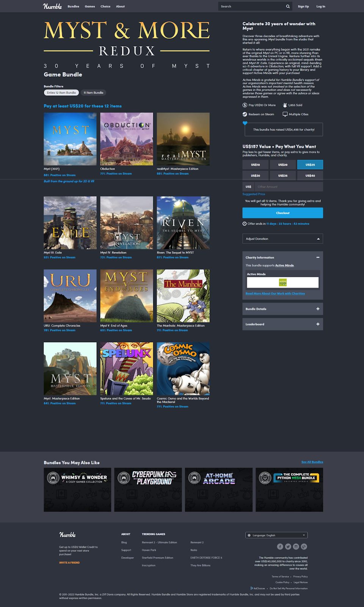Screen dimensions: 364x607
Task: Open Humble's Facebook page icon
Action: [x=280, y=547]
